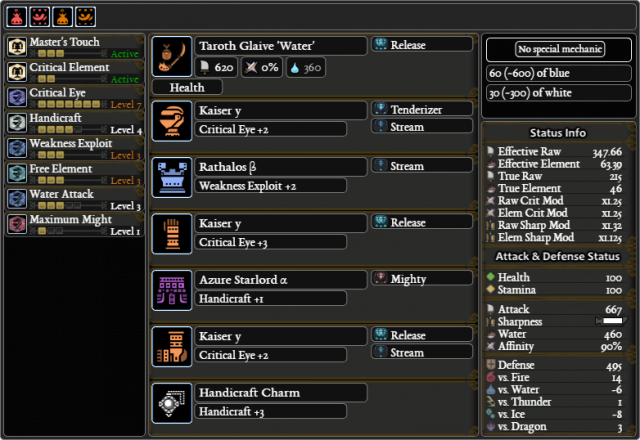Select the Rathalos β chest armor icon

click(172, 178)
